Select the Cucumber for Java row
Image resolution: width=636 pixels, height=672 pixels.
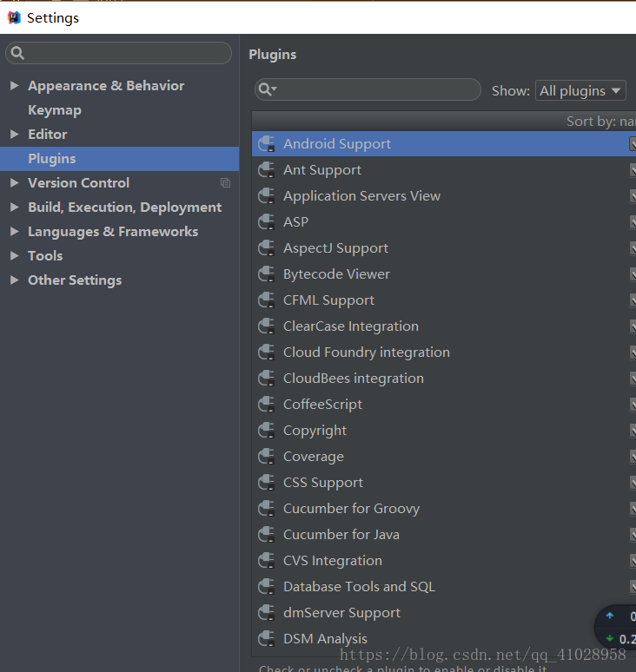click(444, 535)
